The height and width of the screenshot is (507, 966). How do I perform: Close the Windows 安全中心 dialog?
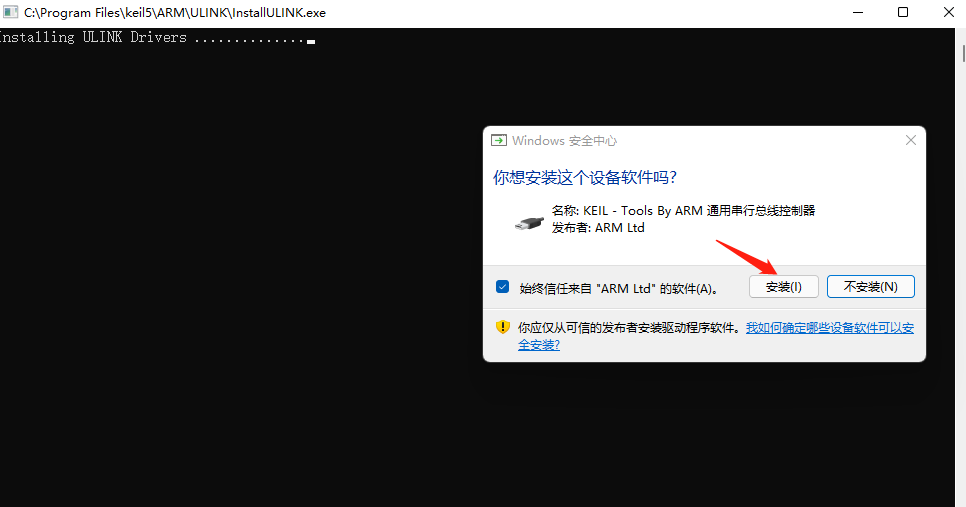[911, 140]
